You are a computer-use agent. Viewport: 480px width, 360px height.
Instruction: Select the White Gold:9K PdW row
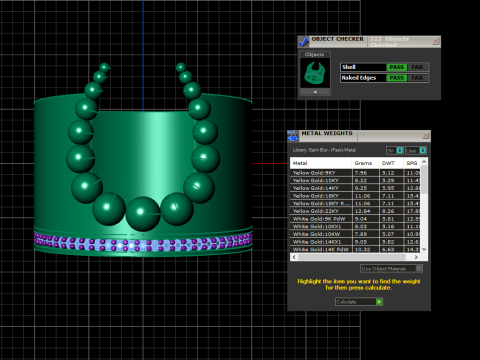[x=355, y=219]
